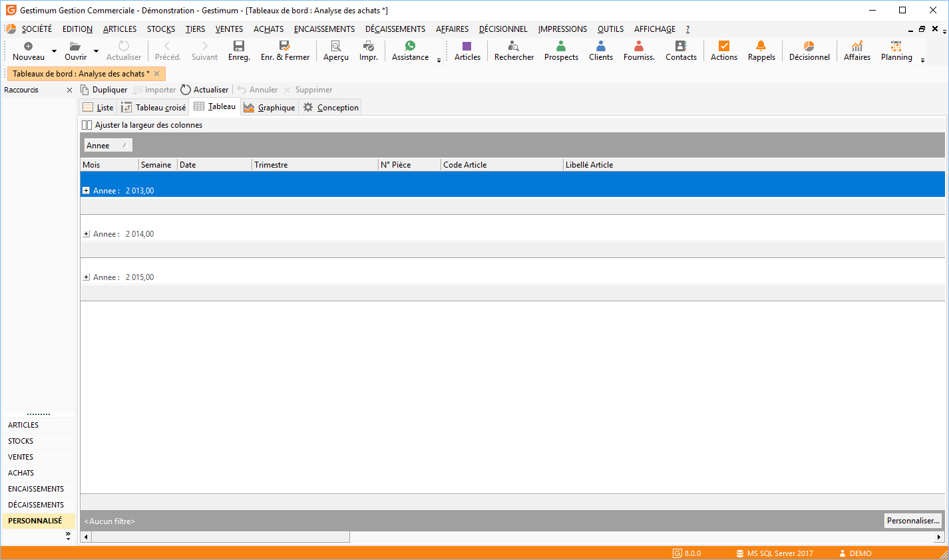This screenshot has width=949, height=560.
Task: Open the Planning toolbar icon
Action: [896, 51]
